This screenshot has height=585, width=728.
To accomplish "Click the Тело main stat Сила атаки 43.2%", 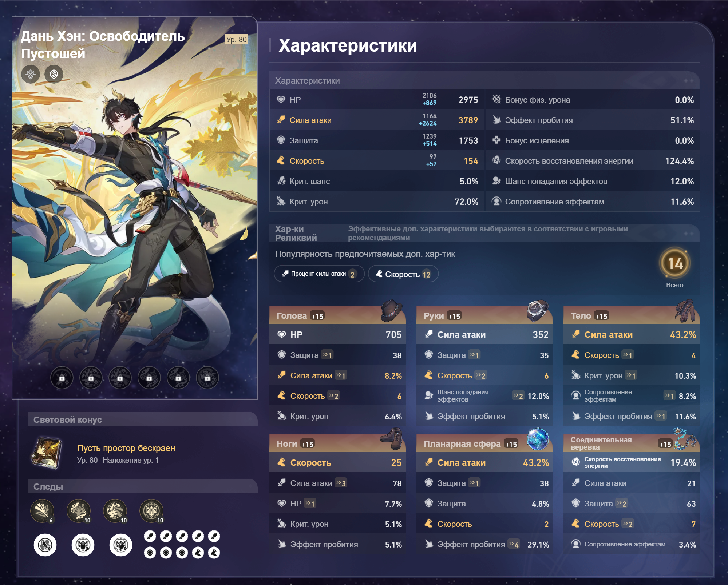I will tap(632, 334).
